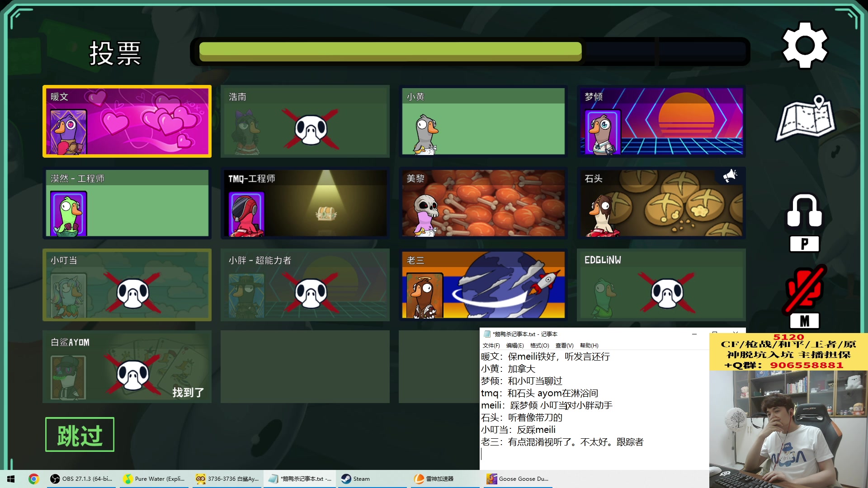This screenshot has height=488, width=868.
Task: Vote for player 梦倾
Action: pyautogui.click(x=661, y=121)
